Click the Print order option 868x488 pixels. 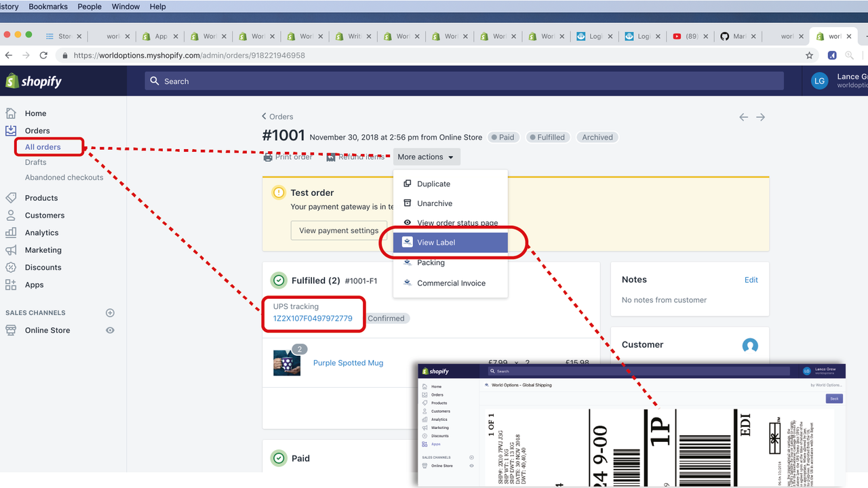tap(288, 157)
